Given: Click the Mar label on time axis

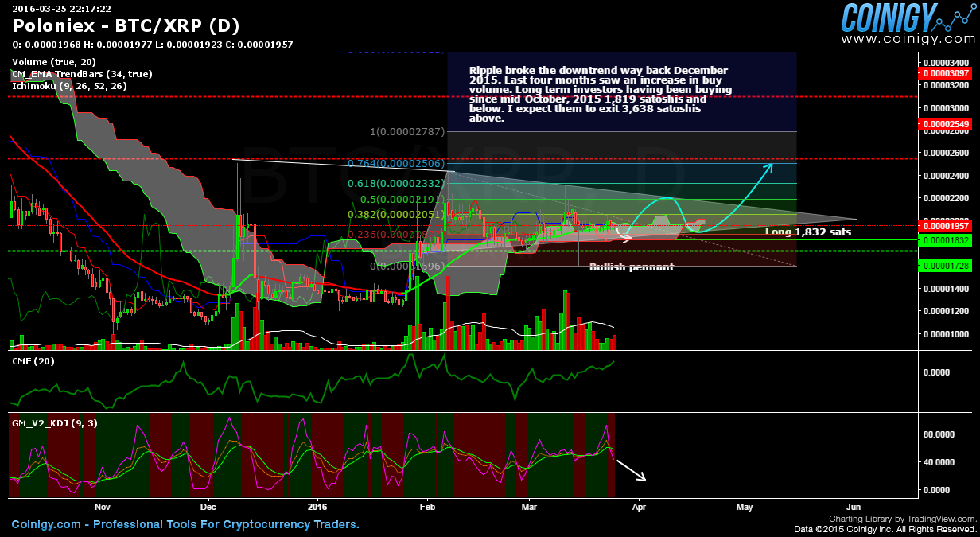Looking at the screenshot, I should (x=530, y=506).
